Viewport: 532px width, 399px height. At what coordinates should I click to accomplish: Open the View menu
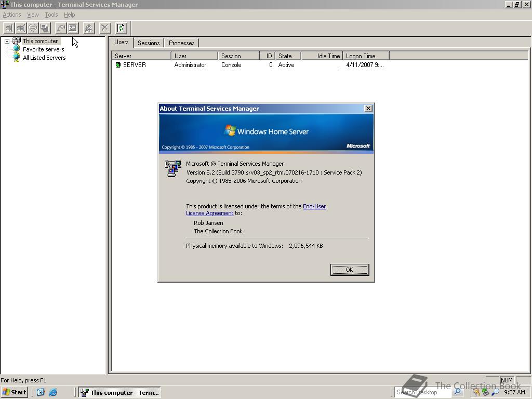[33, 15]
